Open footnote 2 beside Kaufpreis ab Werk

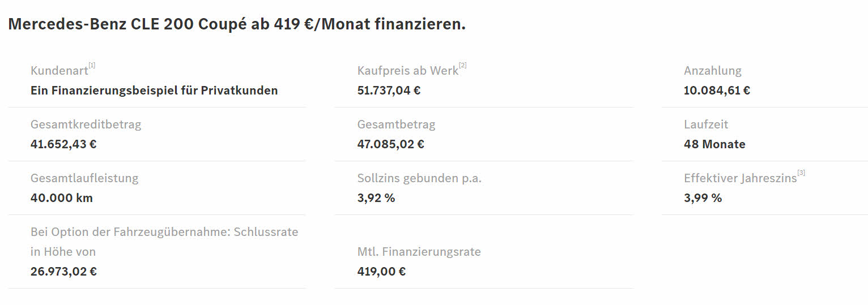462,66
